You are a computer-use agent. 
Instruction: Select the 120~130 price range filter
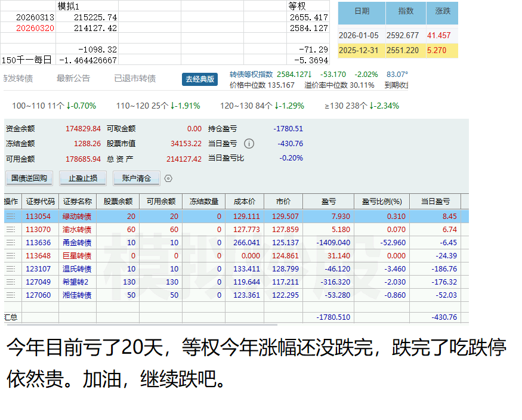pyautogui.click(x=262, y=106)
